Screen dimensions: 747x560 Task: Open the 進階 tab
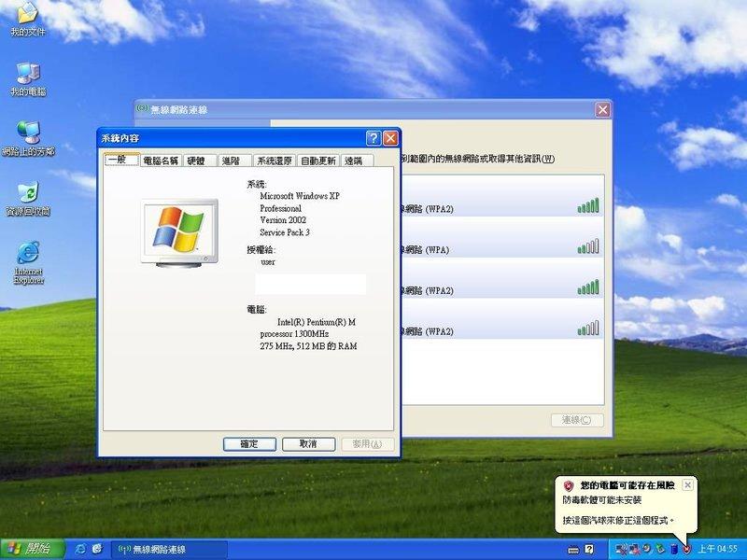pos(234,161)
